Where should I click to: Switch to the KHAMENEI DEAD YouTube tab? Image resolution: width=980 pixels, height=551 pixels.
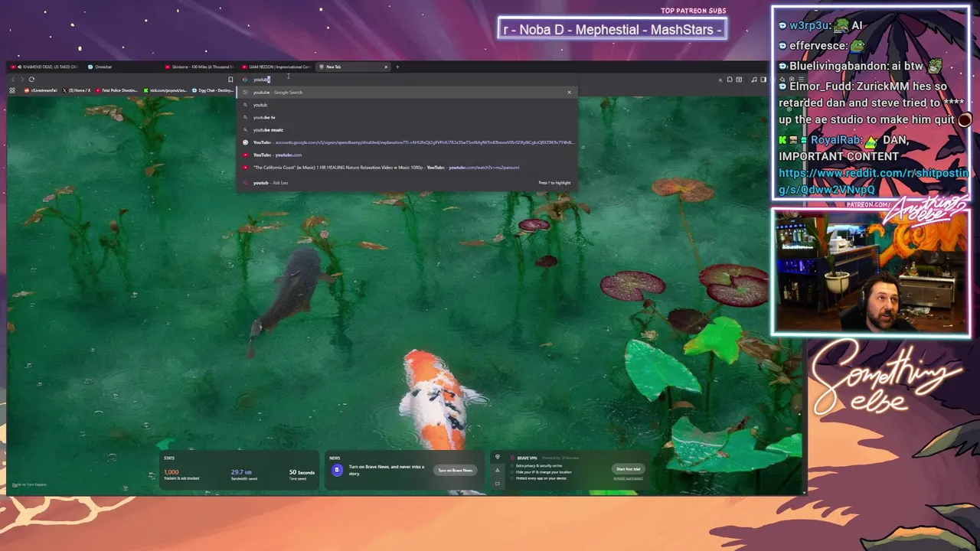pyautogui.click(x=44, y=67)
